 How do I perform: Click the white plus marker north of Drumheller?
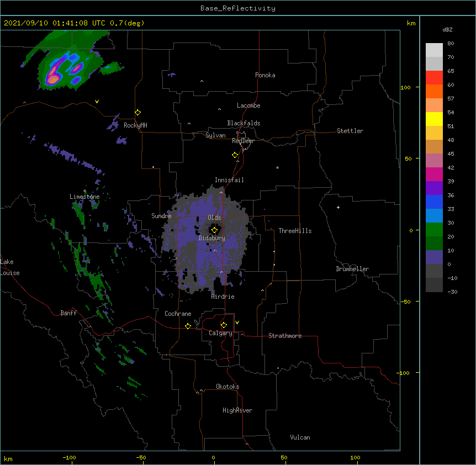click(338, 207)
